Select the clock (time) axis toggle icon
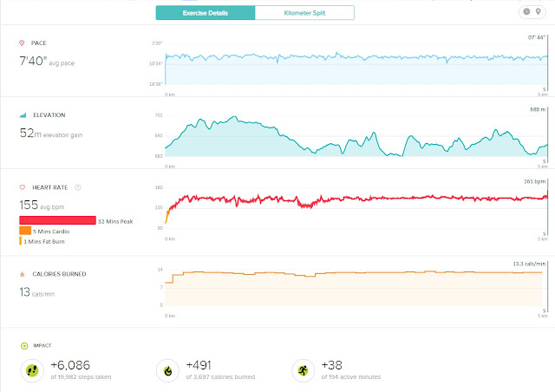Image resolution: width=555 pixels, height=392 pixels. (x=526, y=11)
